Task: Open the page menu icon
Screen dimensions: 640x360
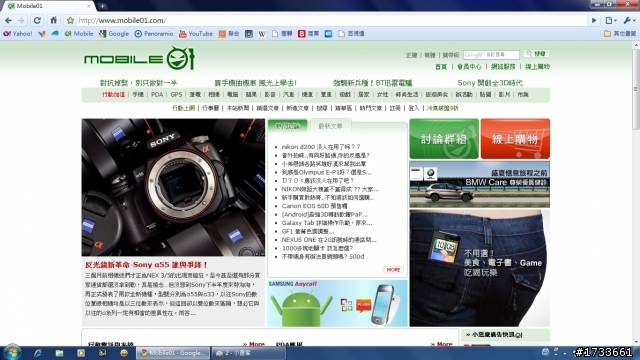Action: [611, 20]
